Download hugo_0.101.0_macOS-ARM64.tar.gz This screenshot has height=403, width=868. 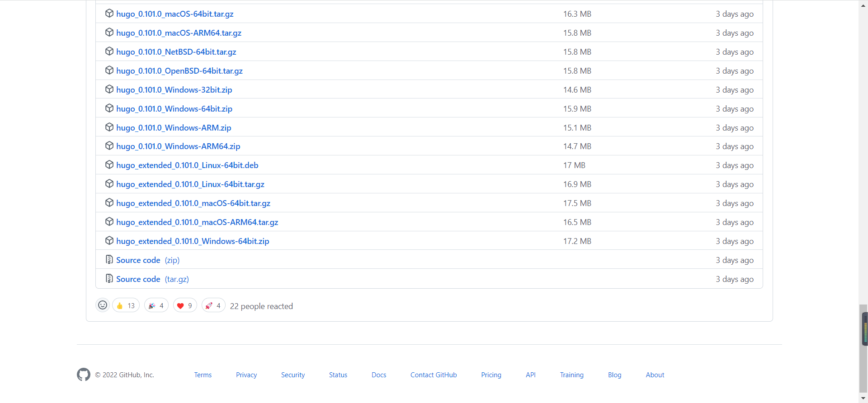tap(179, 33)
